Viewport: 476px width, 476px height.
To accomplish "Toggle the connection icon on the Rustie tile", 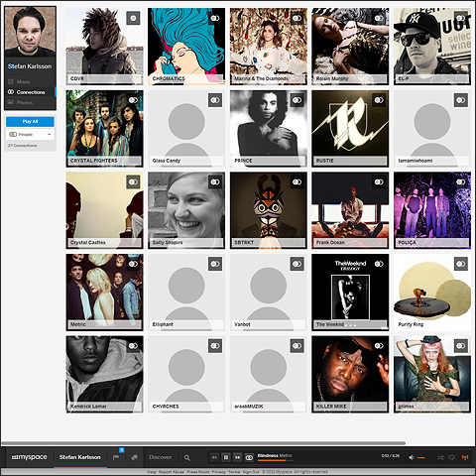I will (x=379, y=100).
